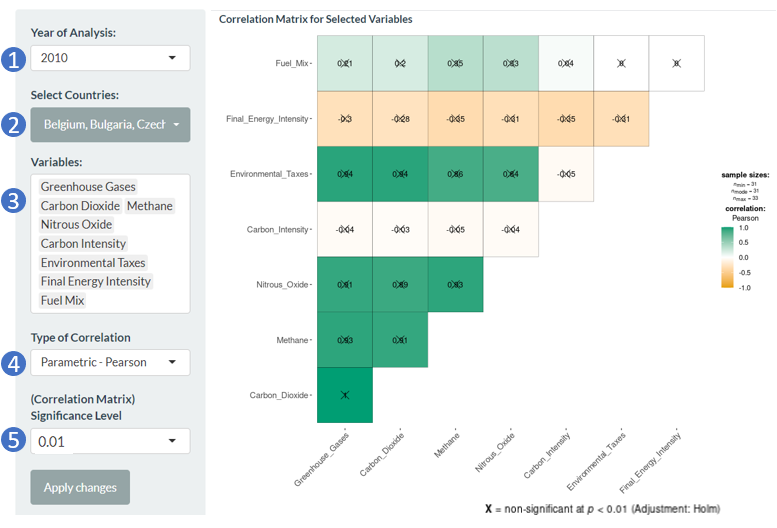The width and height of the screenshot is (777, 528).
Task: Click the blue step 1 badge
Action: point(13,59)
